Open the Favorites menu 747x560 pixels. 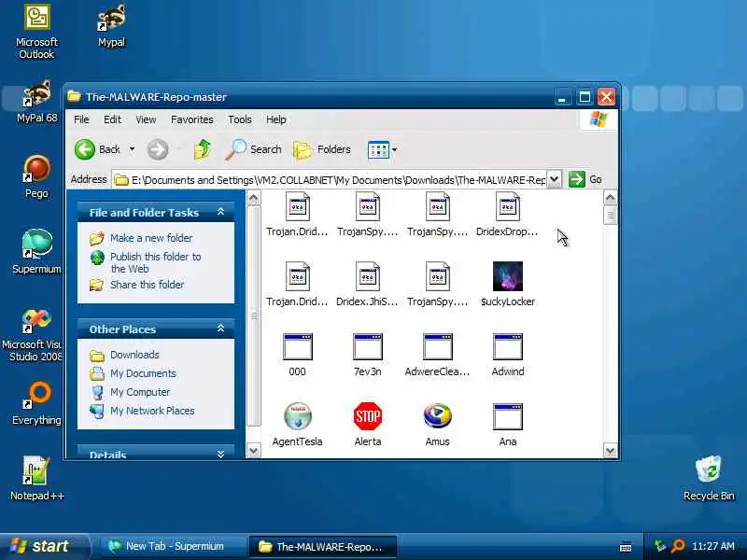[x=192, y=119]
